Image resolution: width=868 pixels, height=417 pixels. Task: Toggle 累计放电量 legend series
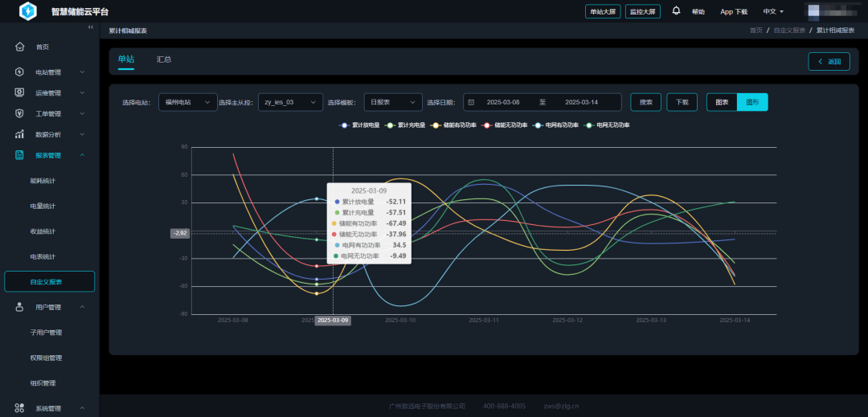point(359,125)
